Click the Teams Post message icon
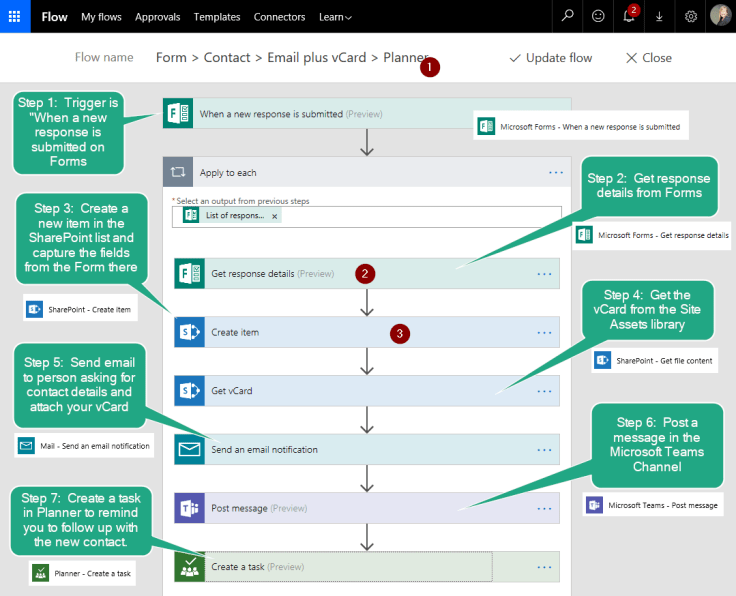Viewport: 736px width, 596px height. (x=189, y=508)
